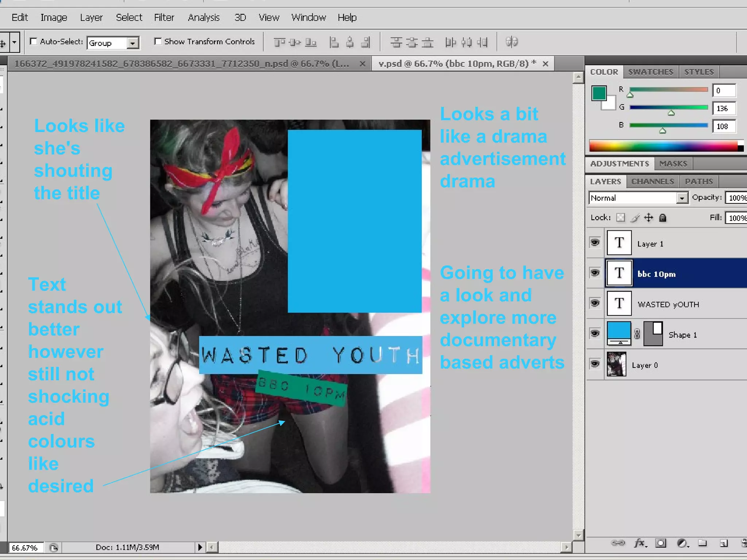Screen dimensions: 747x560
Task: Click the link layers icon
Action: coord(618,543)
